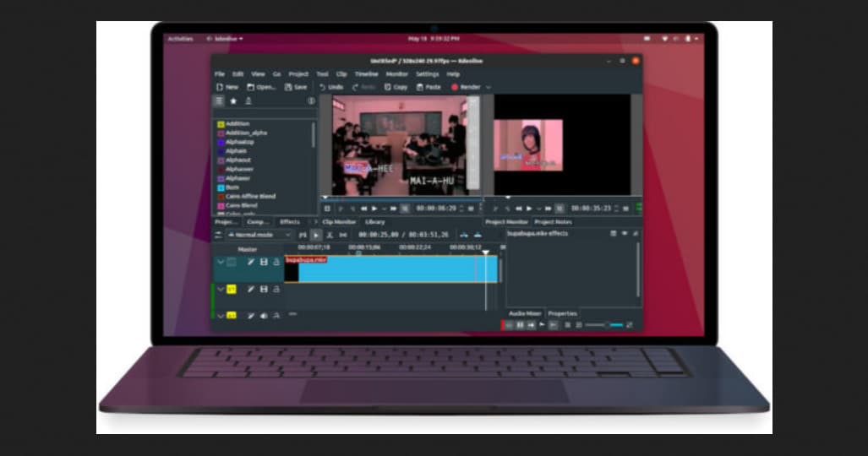The width and height of the screenshot is (868, 456).
Task: Play the project in the Project Monitor
Action: pos(529,209)
